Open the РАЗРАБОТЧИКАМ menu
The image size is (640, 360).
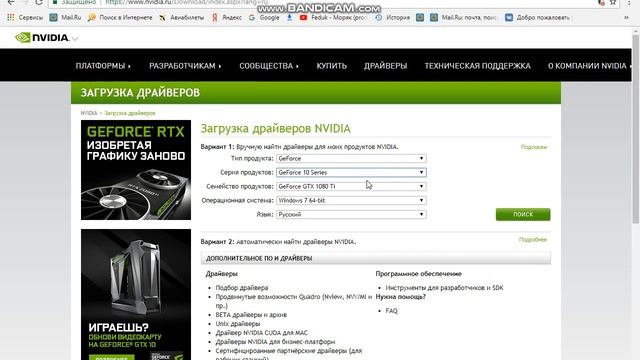tap(185, 66)
